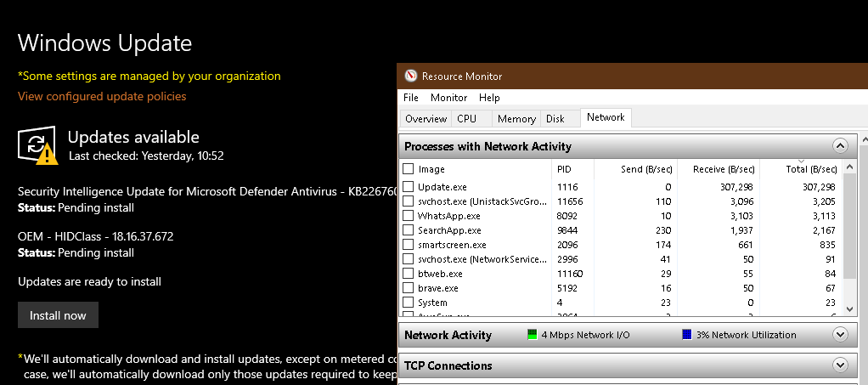Toggle the select-all Image header checkbox

coord(408,168)
